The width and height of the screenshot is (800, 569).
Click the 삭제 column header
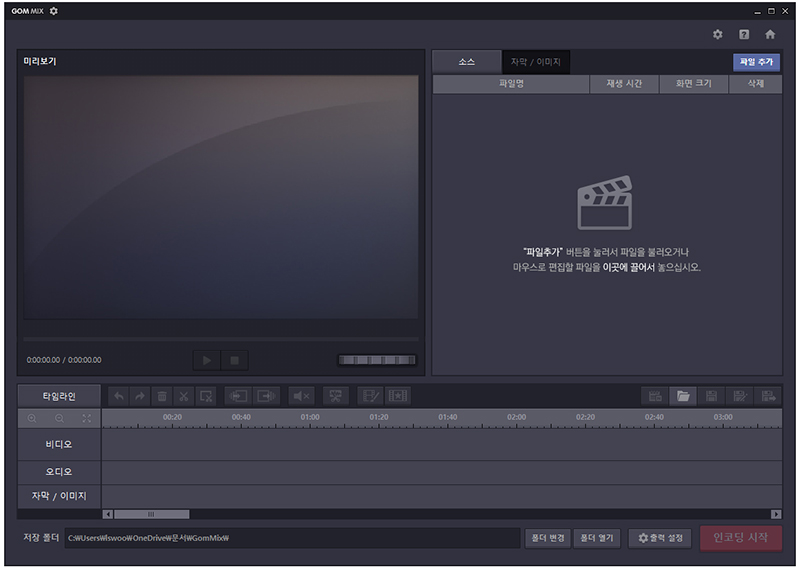[756, 84]
